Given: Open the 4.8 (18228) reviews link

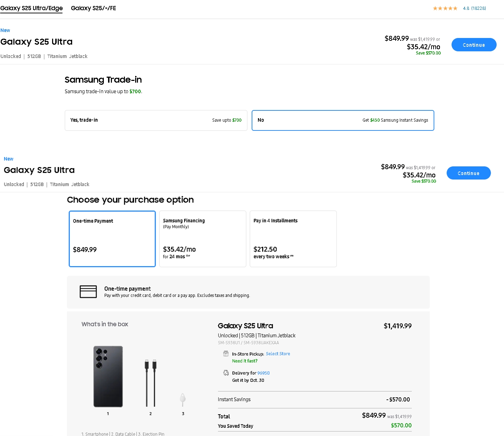Looking at the screenshot, I should pos(474,8).
